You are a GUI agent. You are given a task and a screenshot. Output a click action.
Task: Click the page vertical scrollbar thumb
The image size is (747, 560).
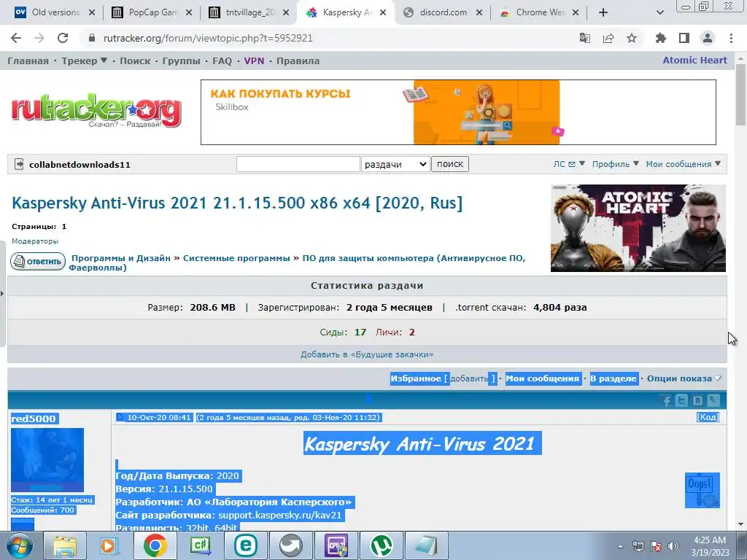point(741,96)
